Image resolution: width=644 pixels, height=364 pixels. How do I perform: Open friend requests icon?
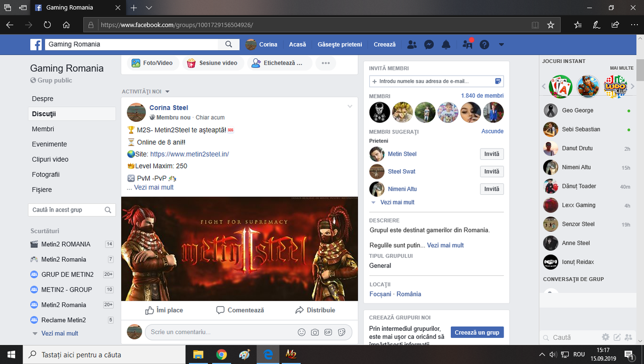(x=412, y=44)
